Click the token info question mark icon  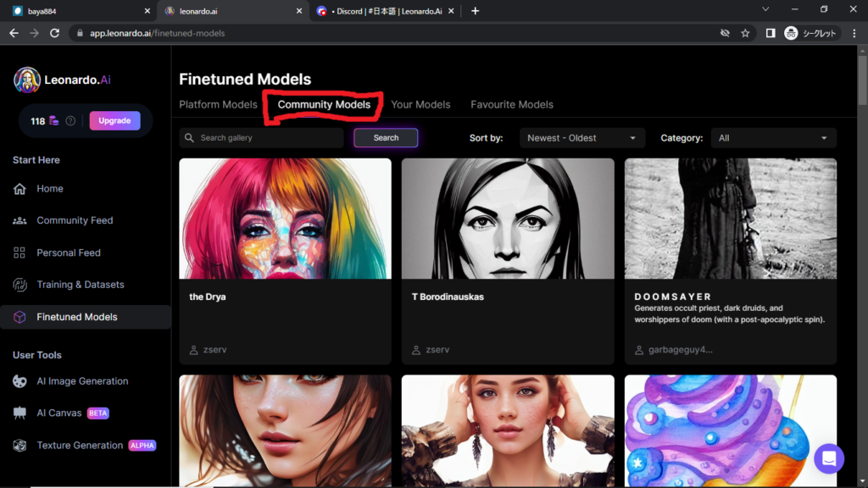tap(70, 121)
